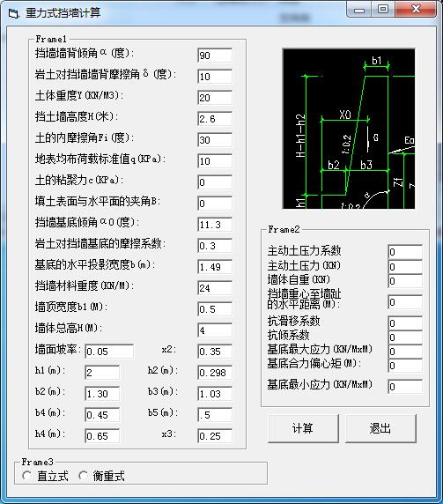Click the retaining wall diagram image
This screenshot has height=504, width=443.
point(349,129)
